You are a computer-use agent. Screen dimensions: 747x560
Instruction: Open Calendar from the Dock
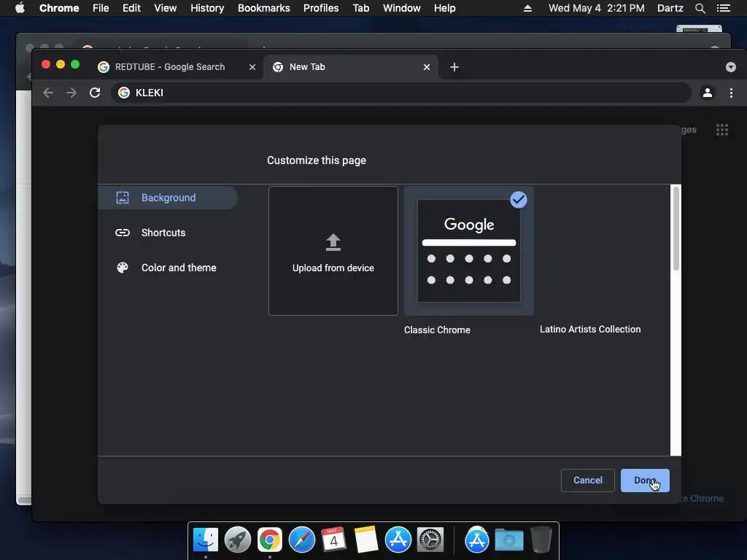(x=333, y=540)
